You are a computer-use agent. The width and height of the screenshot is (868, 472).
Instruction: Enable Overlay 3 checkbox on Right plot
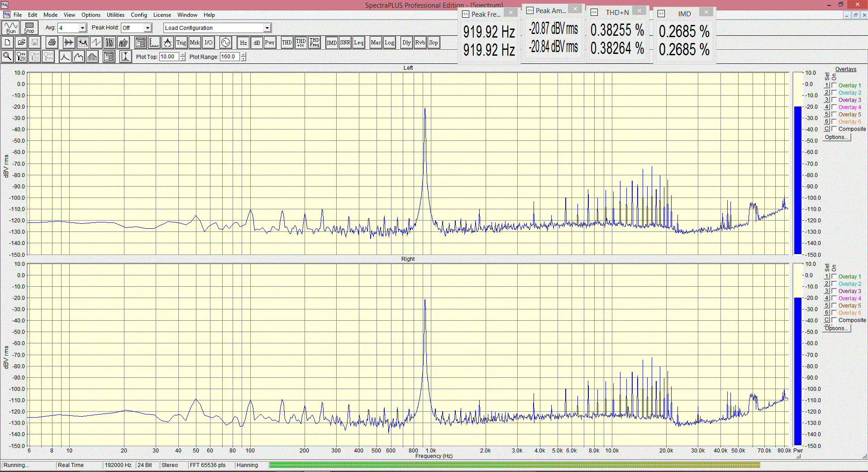(x=834, y=291)
